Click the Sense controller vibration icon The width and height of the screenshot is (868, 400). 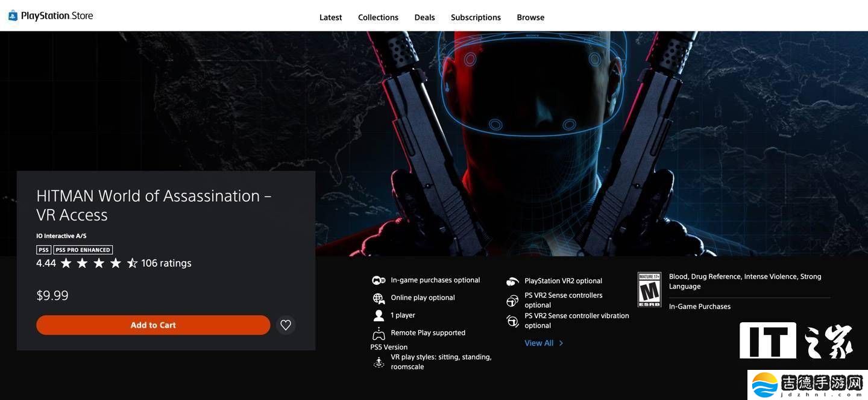tap(512, 321)
